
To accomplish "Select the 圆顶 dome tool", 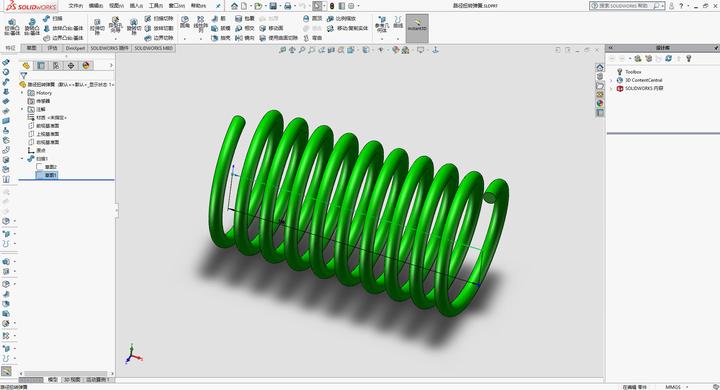I will (x=313, y=18).
